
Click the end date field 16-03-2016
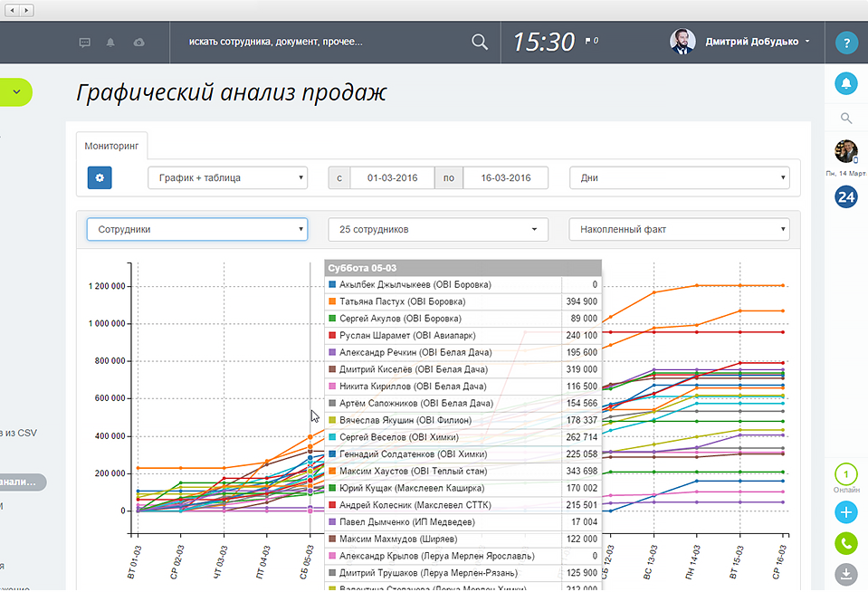point(505,177)
